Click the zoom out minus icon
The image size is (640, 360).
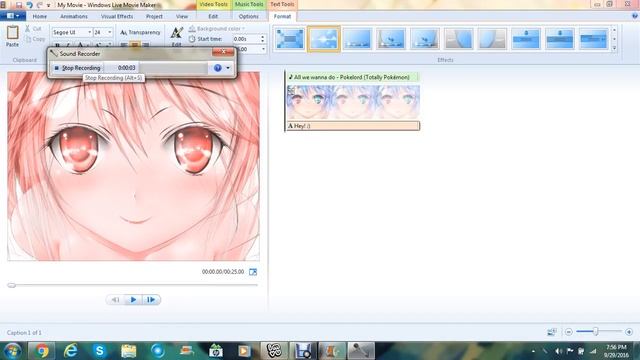click(x=569, y=332)
